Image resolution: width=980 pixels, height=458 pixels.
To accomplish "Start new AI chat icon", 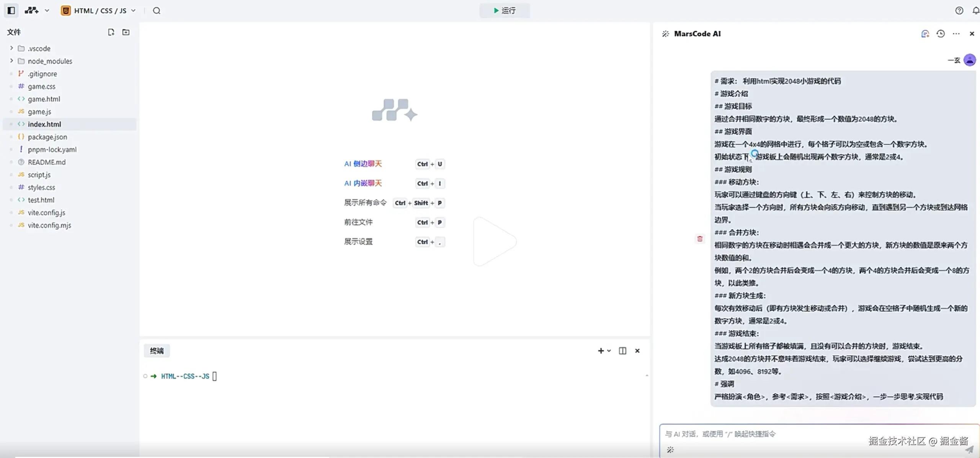I will tap(925, 34).
